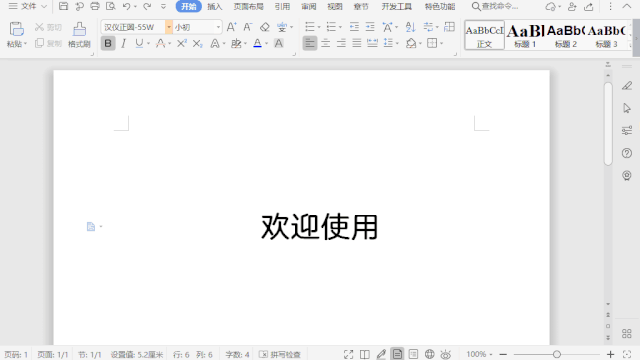The height and width of the screenshot is (360, 640).
Task: Click the search command (查找命令) field
Action: point(495,7)
